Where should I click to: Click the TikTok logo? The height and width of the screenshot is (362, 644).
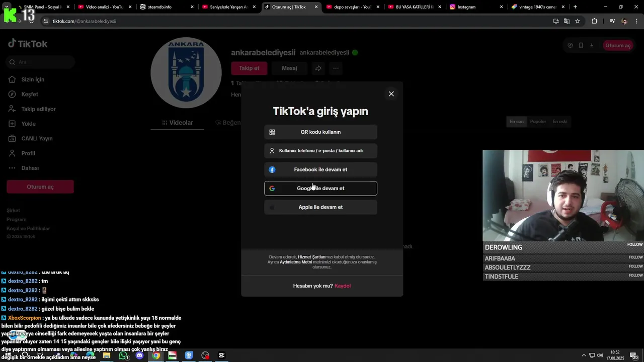pos(28,44)
